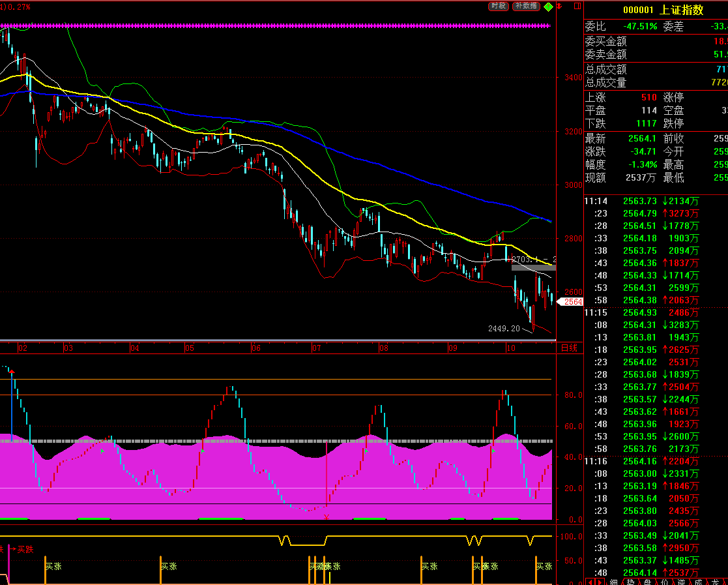Click the right scroll arrow under tick list
This screenshot has width=728, height=585.
(600, 582)
